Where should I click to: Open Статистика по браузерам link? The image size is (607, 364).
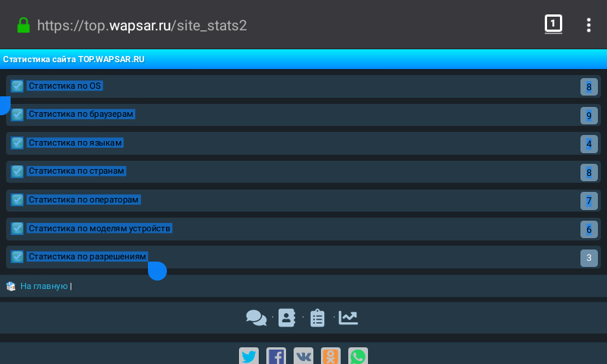pyautogui.click(x=81, y=115)
